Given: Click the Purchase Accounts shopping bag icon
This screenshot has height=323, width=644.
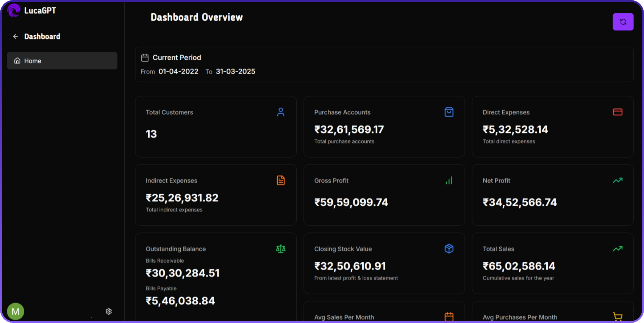Looking at the screenshot, I should coord(449,112).
